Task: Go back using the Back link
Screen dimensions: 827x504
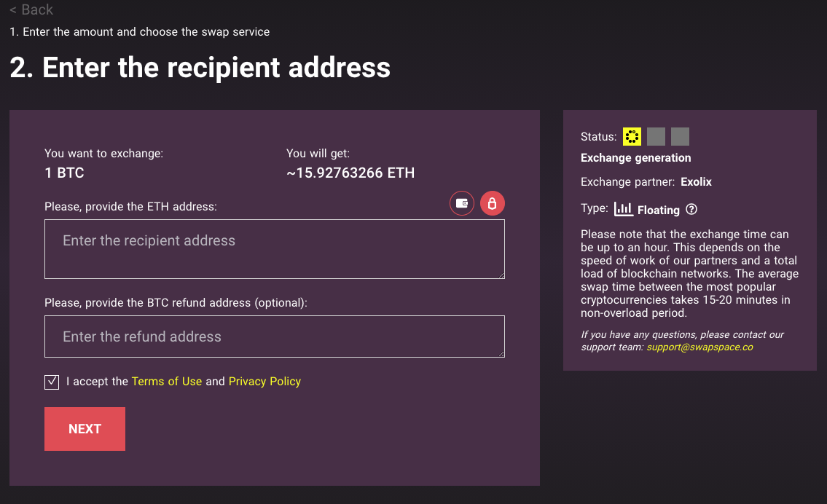Action: coord(31,9)
